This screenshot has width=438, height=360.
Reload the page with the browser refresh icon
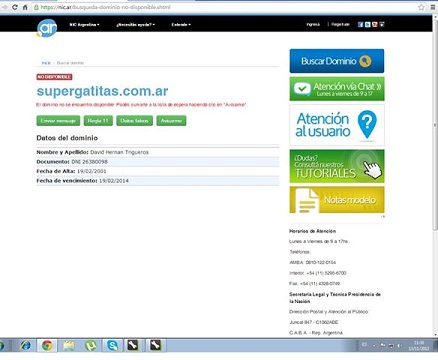click(15, 7)
